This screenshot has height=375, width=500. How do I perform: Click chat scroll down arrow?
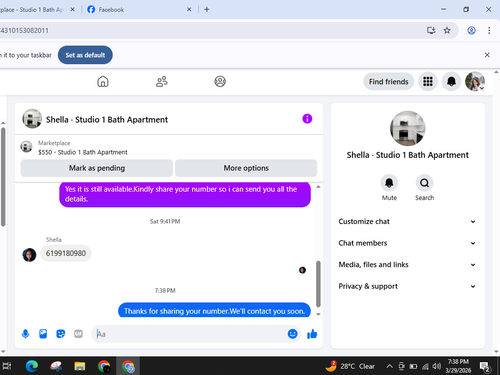[x=318, y=314]
